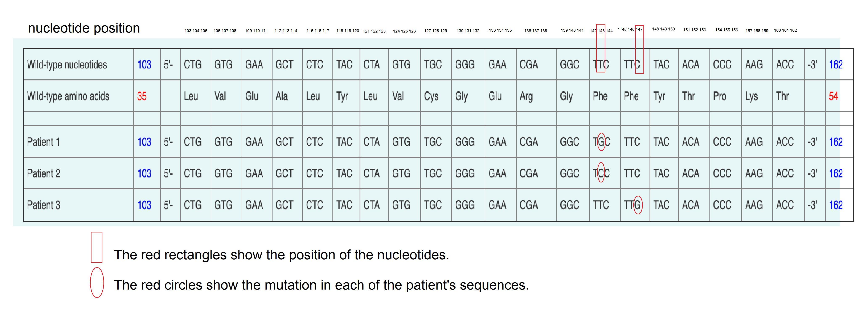
Task: Click the "Patient 3" row label
Action: click(44, 205)
